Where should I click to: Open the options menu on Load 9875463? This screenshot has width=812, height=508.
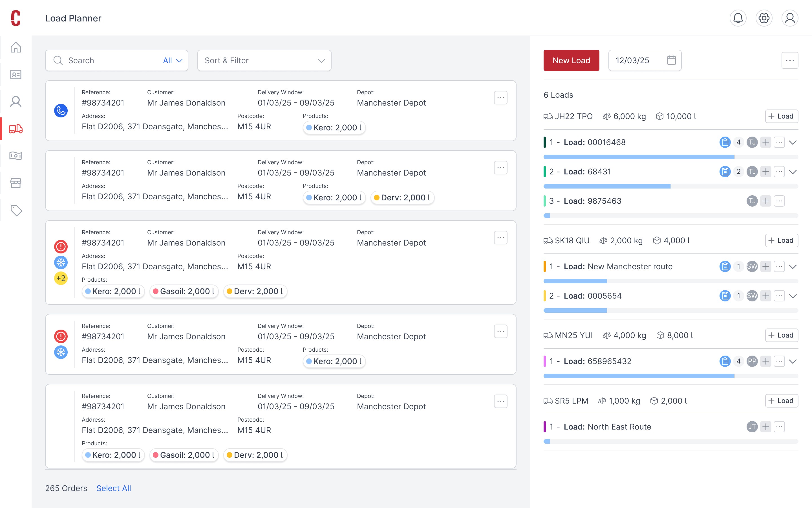tap(779, 201)
